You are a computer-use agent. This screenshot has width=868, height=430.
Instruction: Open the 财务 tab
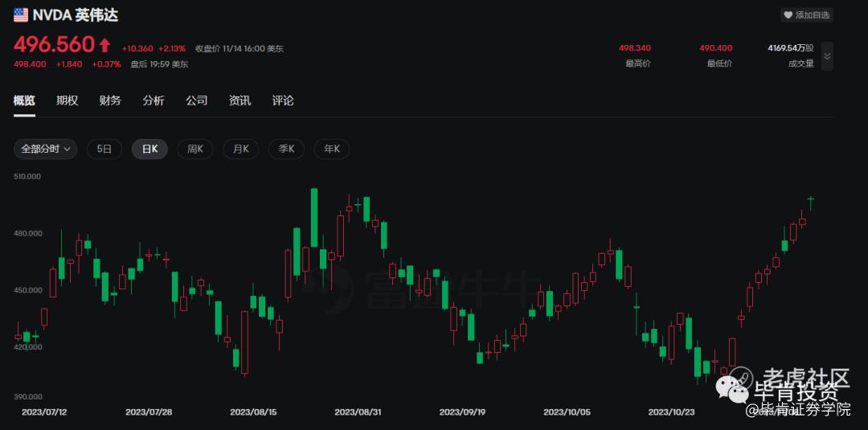tap(110, 100)
